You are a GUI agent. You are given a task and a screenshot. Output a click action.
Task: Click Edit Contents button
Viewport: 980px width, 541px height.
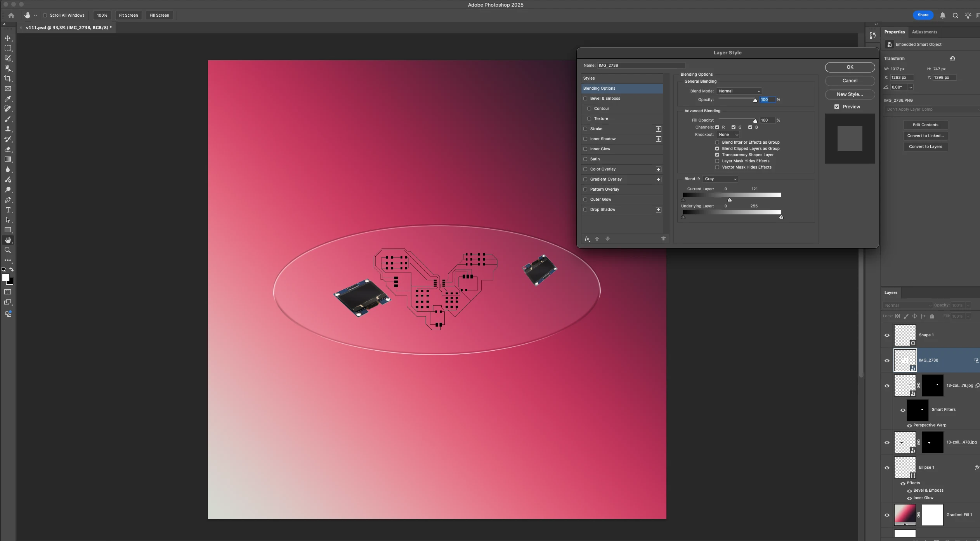tap(925, 125)
